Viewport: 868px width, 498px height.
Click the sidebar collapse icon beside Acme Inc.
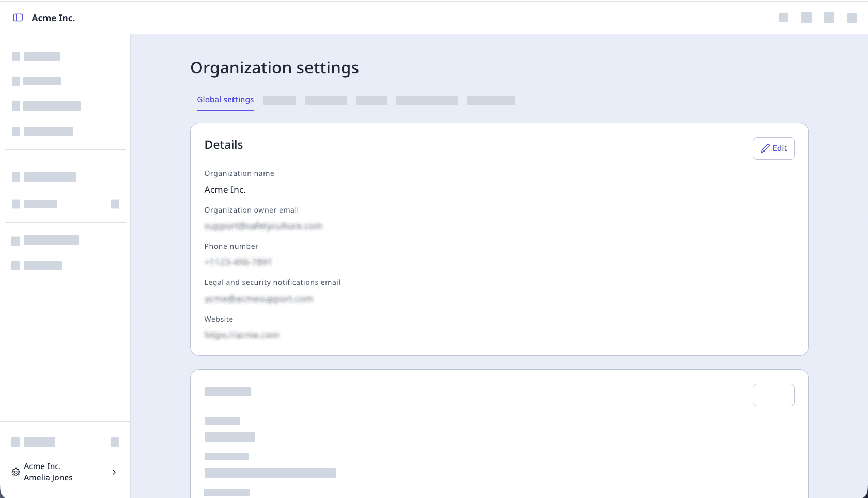19,17
